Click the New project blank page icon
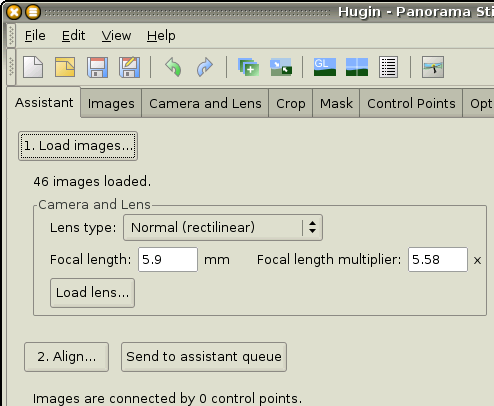 [x=33, y=67]
